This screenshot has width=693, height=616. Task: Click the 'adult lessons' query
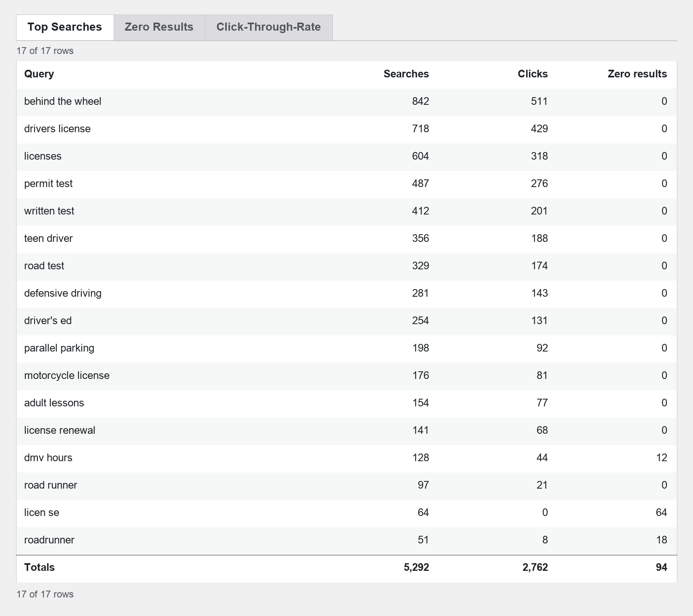[54, 403]
